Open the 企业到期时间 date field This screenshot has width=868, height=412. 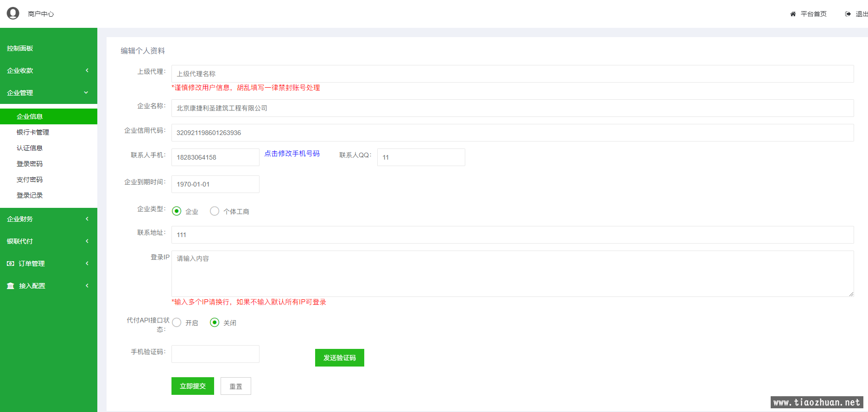[215, 184]
